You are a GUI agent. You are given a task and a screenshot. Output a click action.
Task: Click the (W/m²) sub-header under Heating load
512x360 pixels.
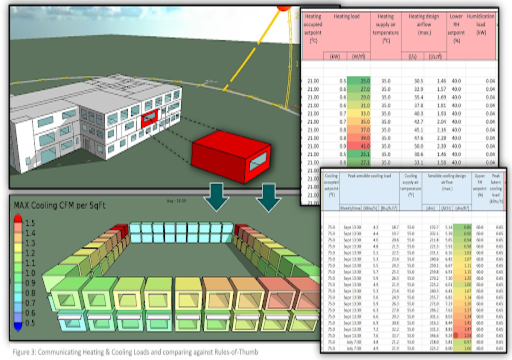(359, 56)
